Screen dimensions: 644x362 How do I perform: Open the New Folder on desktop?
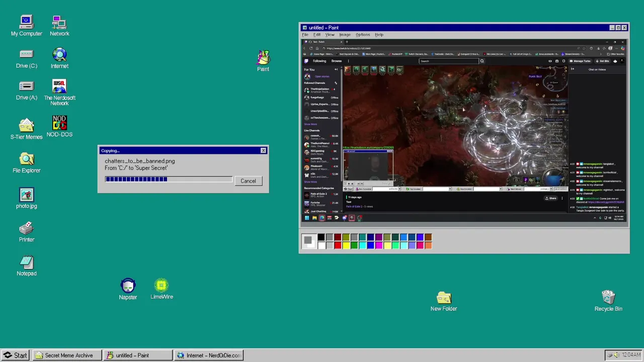click(x=444, y=302)
